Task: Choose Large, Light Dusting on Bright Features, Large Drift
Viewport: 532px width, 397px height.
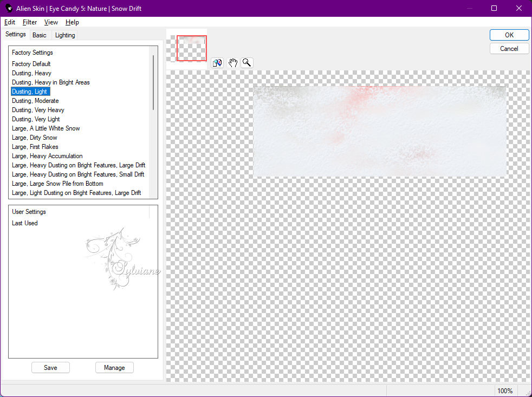Action: point(76,192)
